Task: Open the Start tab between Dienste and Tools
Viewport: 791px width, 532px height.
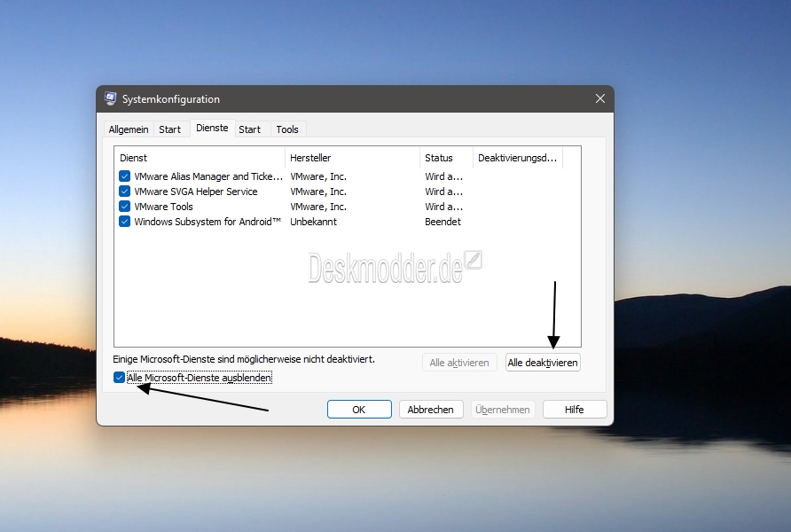Action: pos(249,129)
